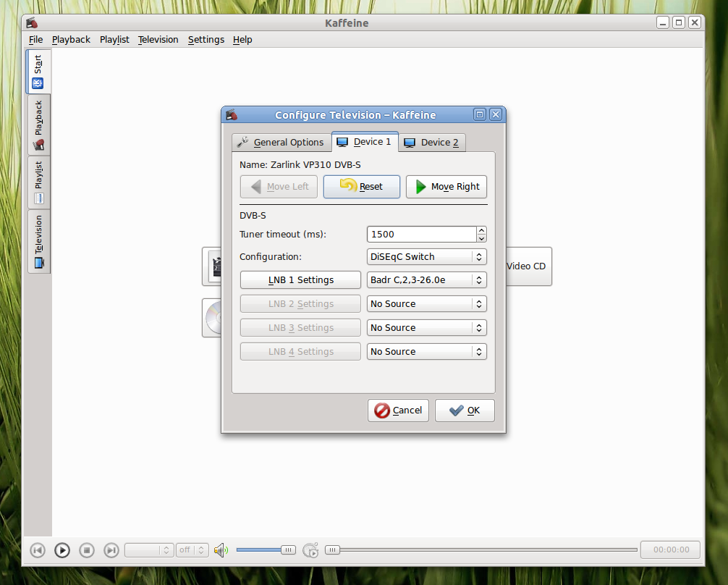Screen dimensions: 728x585
Task: Close the Kaffeine main window
Action: [x=694, y=22]
